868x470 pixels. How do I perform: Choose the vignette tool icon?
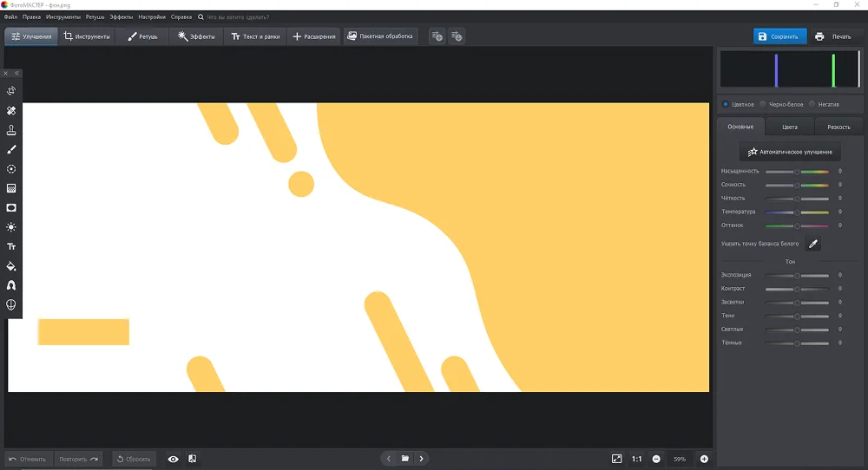tap(11, 208)
